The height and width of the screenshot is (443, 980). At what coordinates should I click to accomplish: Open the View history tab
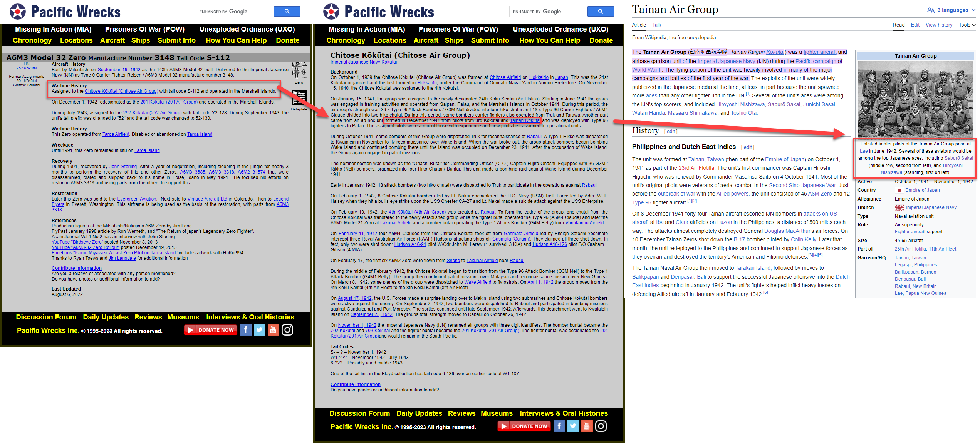[939, 25]
